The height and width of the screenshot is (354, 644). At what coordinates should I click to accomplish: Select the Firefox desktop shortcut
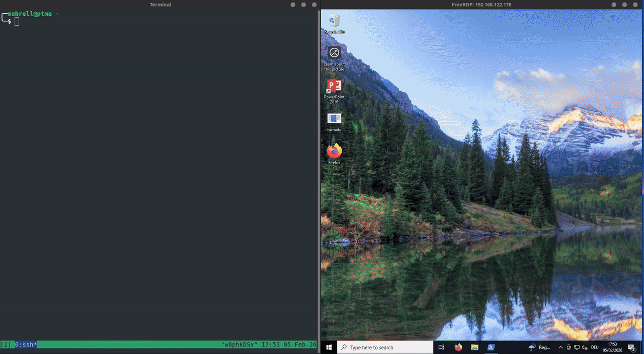(334, 154)
